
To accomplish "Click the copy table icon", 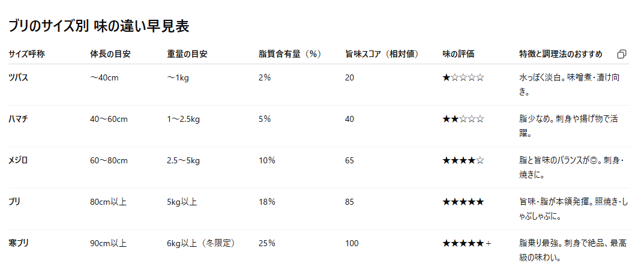I will tap(621, 54).
